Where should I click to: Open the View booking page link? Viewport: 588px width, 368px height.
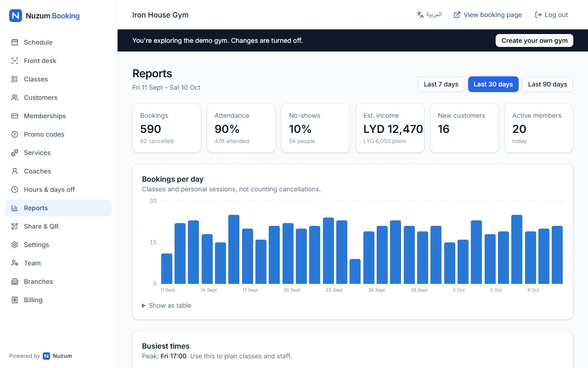tap(488, 15)
